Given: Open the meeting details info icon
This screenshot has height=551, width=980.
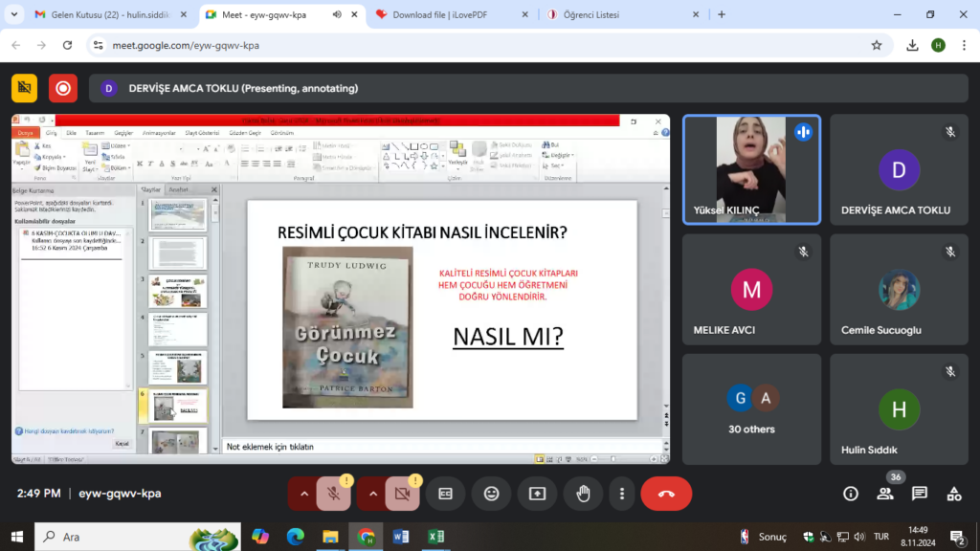Looking at the screenshot, I should pyautogui.click(x=850, y=494).
